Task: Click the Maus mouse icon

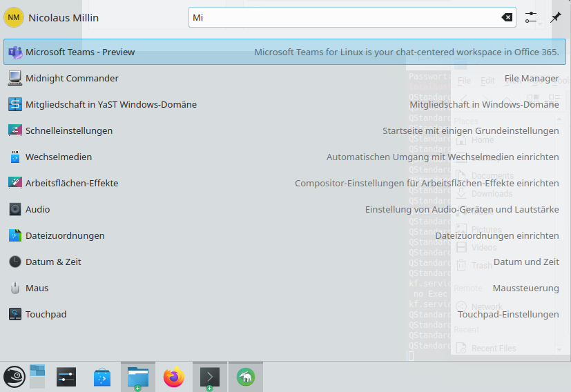Action: coord(15,288)
